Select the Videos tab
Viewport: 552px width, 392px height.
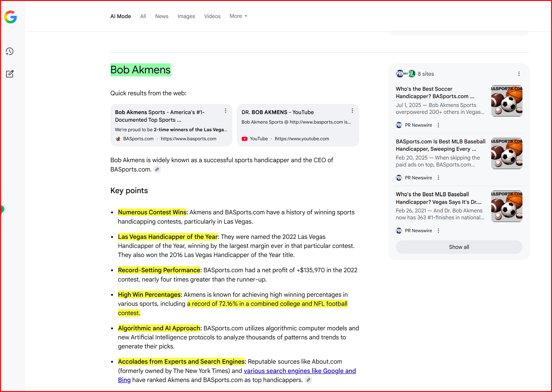tap(212, 16)
